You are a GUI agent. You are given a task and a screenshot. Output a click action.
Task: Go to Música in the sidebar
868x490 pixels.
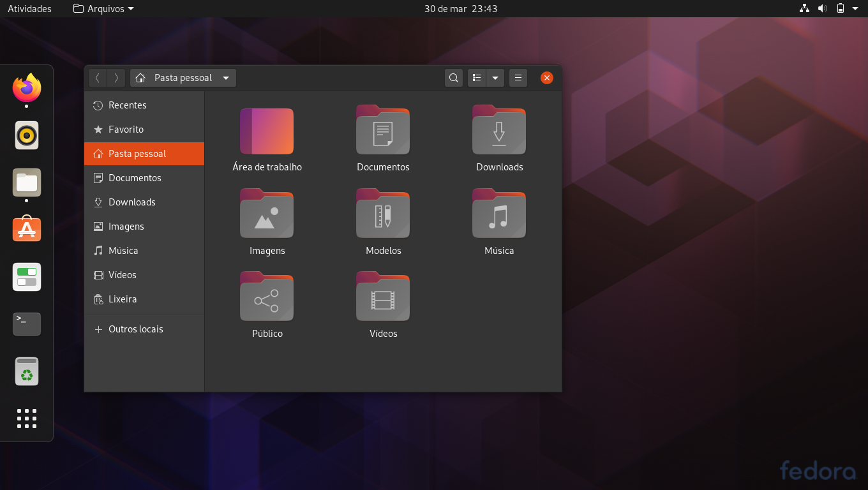coord(144,251)
